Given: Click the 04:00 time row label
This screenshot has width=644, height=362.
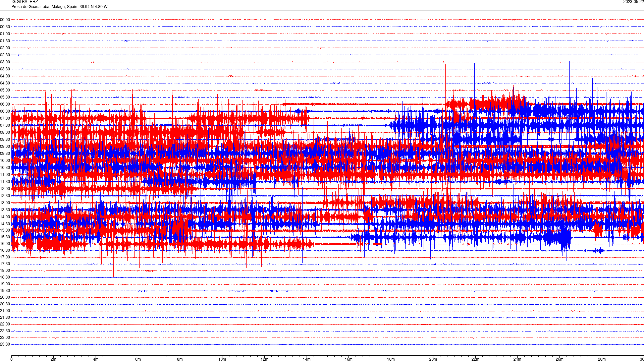Looking at the screenshot, I should pos(5,76).
